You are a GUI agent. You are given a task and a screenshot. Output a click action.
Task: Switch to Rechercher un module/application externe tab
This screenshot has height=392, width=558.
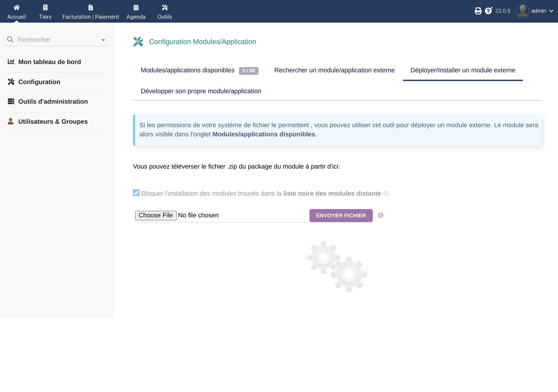pyautogui.click(x=334, y=70)
